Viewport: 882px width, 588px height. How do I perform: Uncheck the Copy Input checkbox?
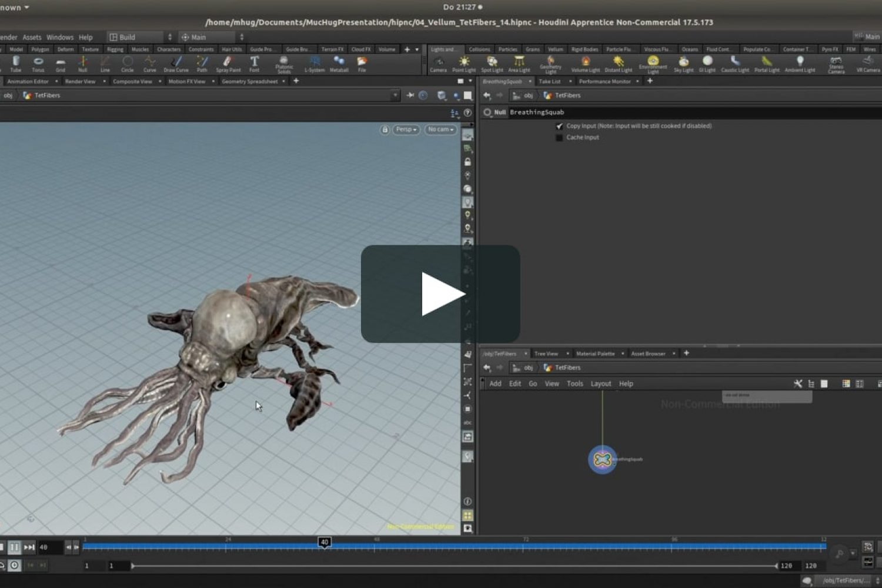(x=559, y=126)
